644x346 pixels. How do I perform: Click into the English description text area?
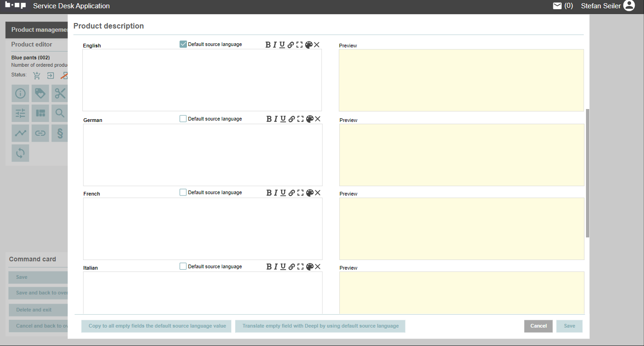(x=202, y=80)
